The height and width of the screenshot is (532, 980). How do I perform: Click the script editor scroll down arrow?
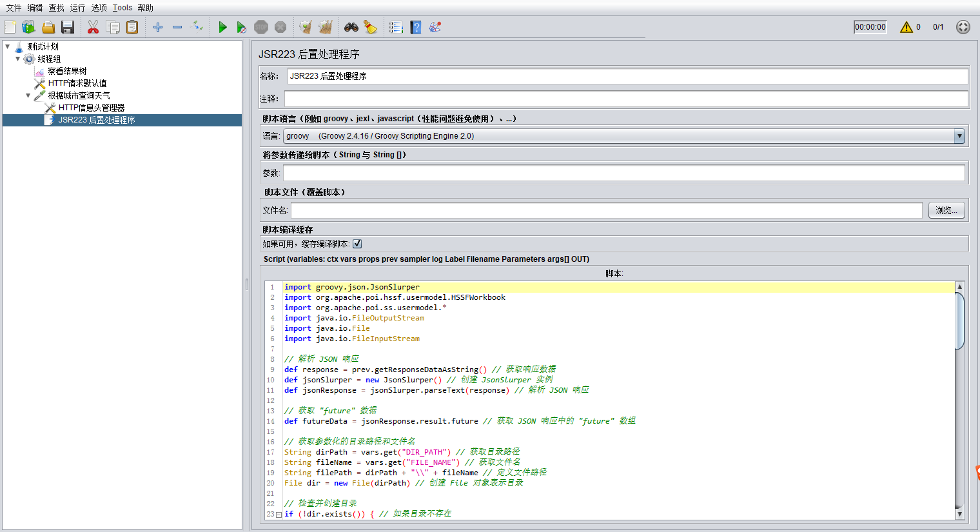coord(959,514)
